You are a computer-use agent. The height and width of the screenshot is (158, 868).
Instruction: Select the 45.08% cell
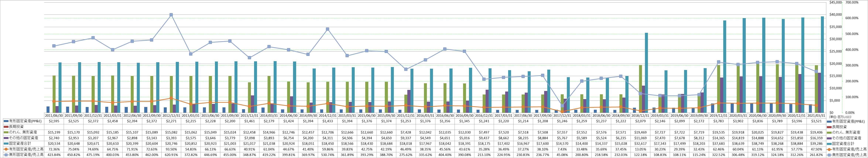coord(562,155)
